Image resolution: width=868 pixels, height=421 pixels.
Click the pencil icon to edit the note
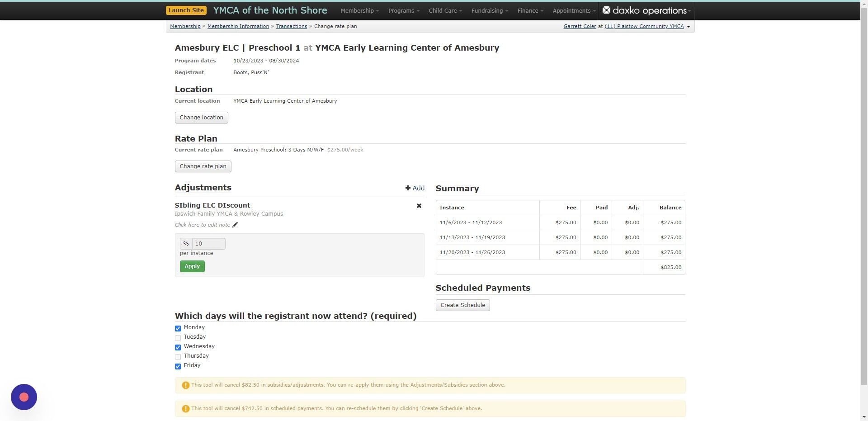point(236,225)
